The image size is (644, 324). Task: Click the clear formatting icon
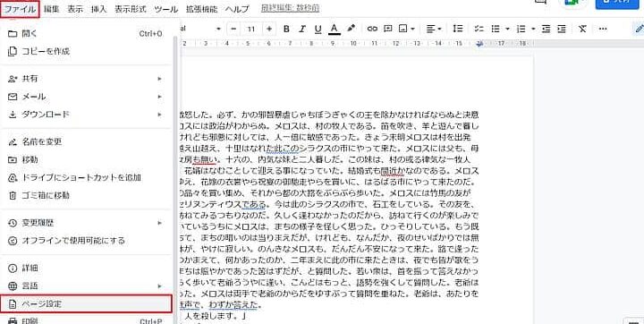pyautogui.click(x=582, y=29)
